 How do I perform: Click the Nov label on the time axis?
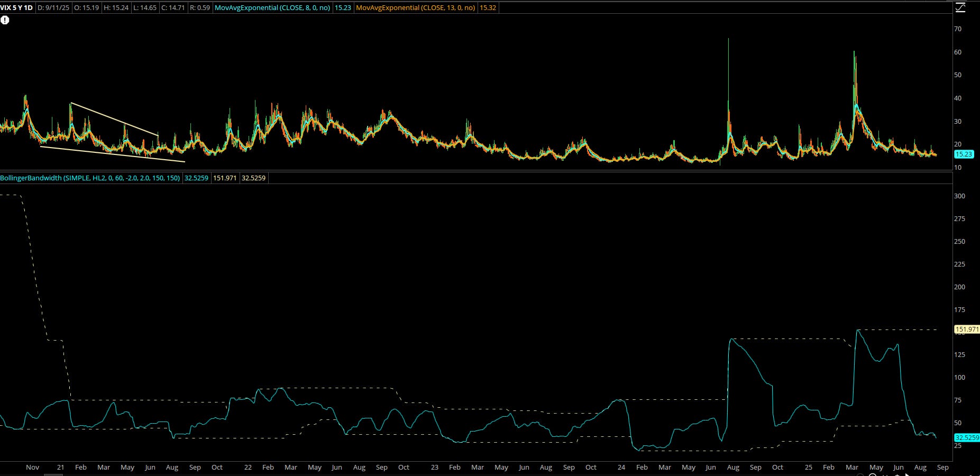click(33, 468)
